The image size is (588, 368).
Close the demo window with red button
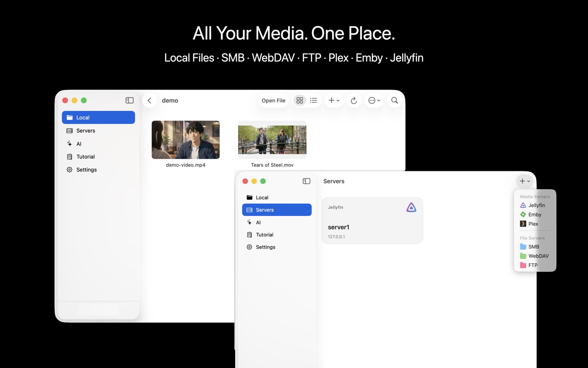(65, 100)
